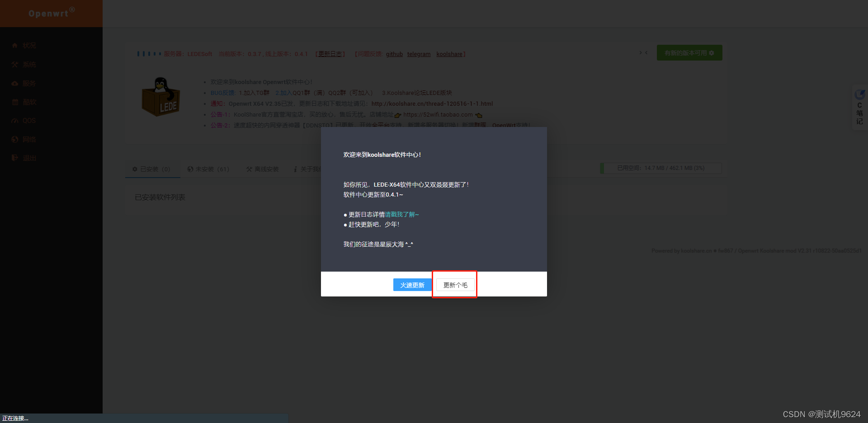Screen dimensions: 868x423
Task: Open the 请戳我了解~ changelog link in the dialog
Action: [x=402, y=215]
